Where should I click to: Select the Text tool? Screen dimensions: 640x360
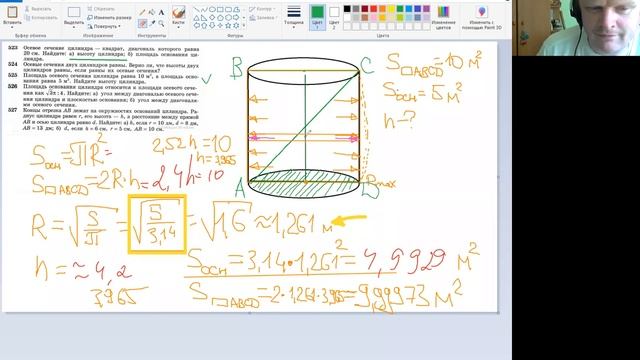[x=161, y=12]
